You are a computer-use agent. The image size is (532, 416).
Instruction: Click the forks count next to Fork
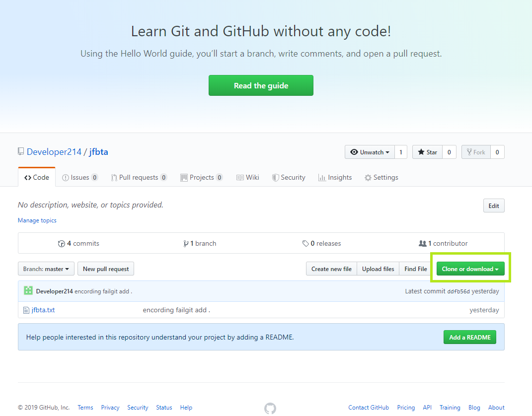[x=497, y=152]
